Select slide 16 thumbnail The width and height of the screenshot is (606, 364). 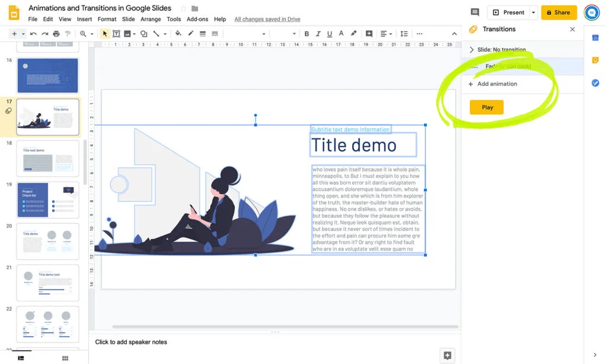47,76
